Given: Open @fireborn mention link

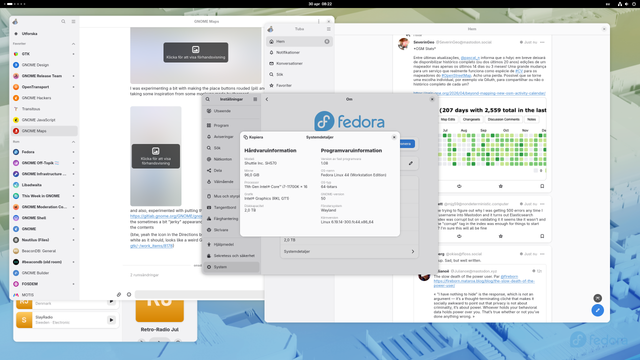Looking at the screenshot, I should [x=509, y=277].
